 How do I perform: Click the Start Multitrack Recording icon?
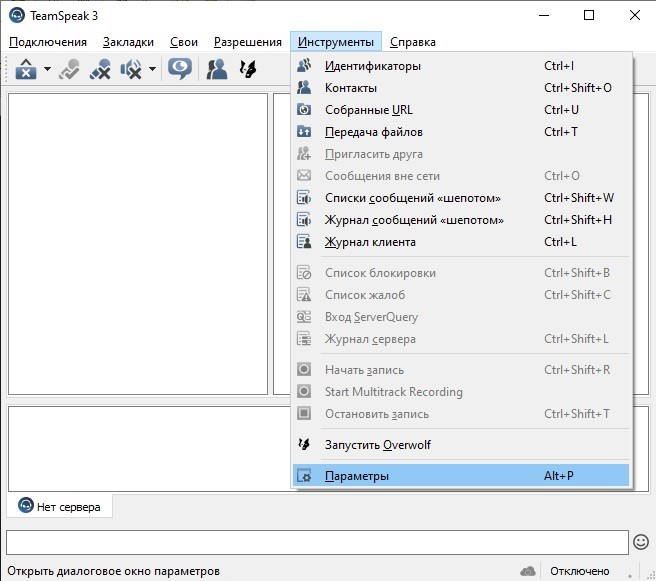304,392
